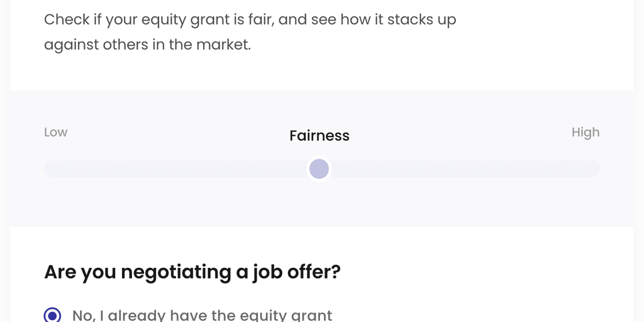Select the "No, I already have" radio button
Viewport: 644px width, 322px height.
point(53,315)
